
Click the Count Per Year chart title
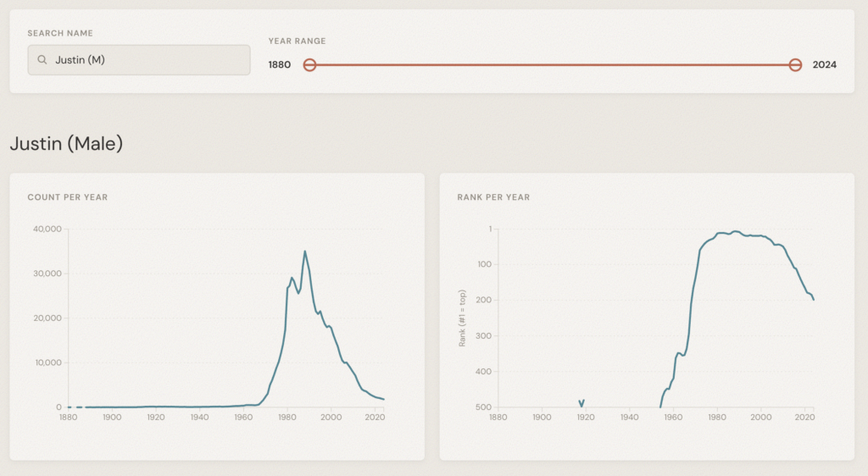tap(68, 197)
